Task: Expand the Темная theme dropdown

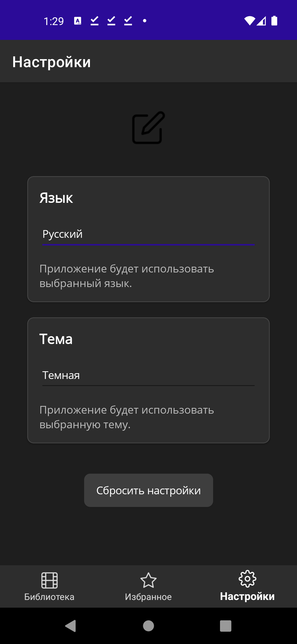Action: (148, 375)
